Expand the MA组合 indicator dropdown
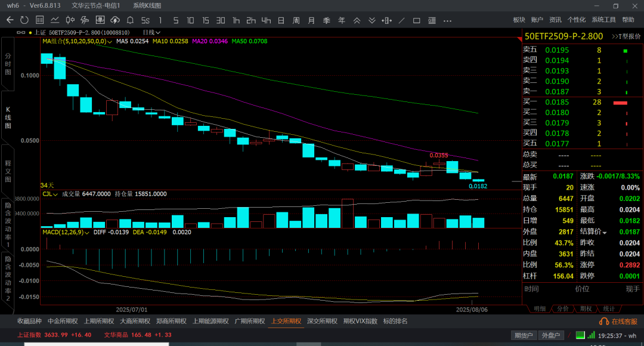This screenshot has width=644, height=346. [110, 42]
